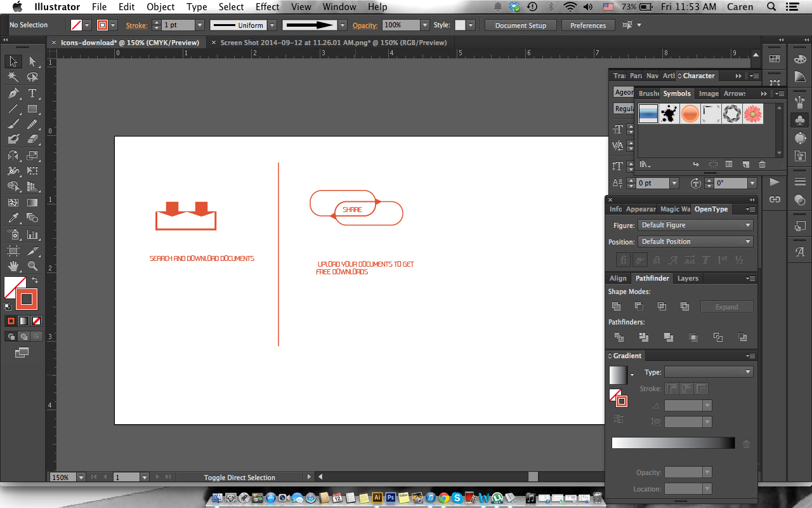The width and height of the screenshot is (812, 508).
Task: Swap fill and stroke arrows in toolbox
Action: 36,280
